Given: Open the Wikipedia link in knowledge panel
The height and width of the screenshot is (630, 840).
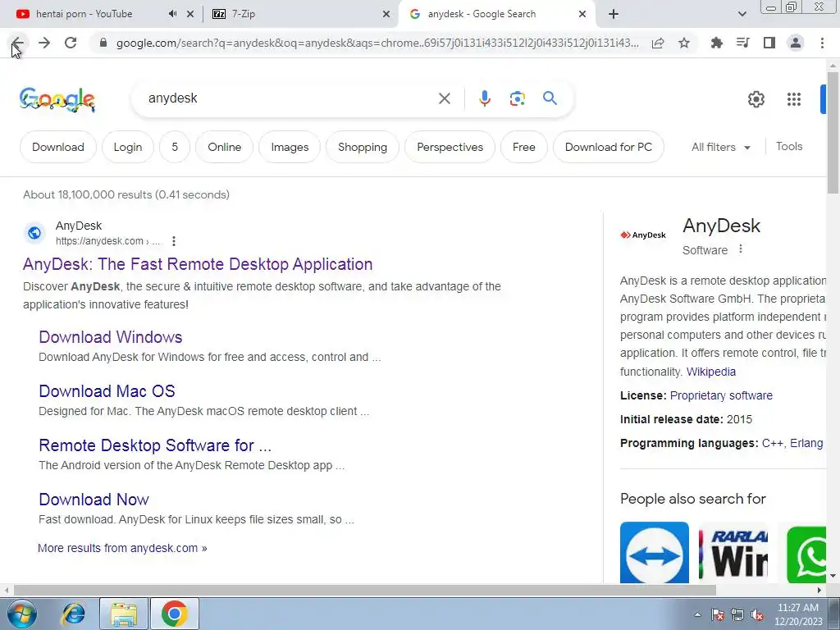Looking at the screenshot, I should (x=711, y=372).
